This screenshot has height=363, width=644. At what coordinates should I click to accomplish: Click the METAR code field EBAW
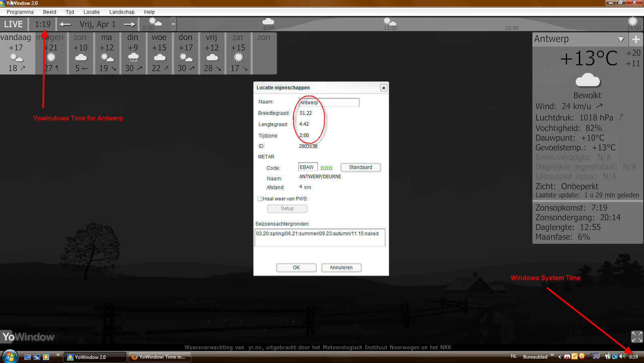(x=308, y=167)
